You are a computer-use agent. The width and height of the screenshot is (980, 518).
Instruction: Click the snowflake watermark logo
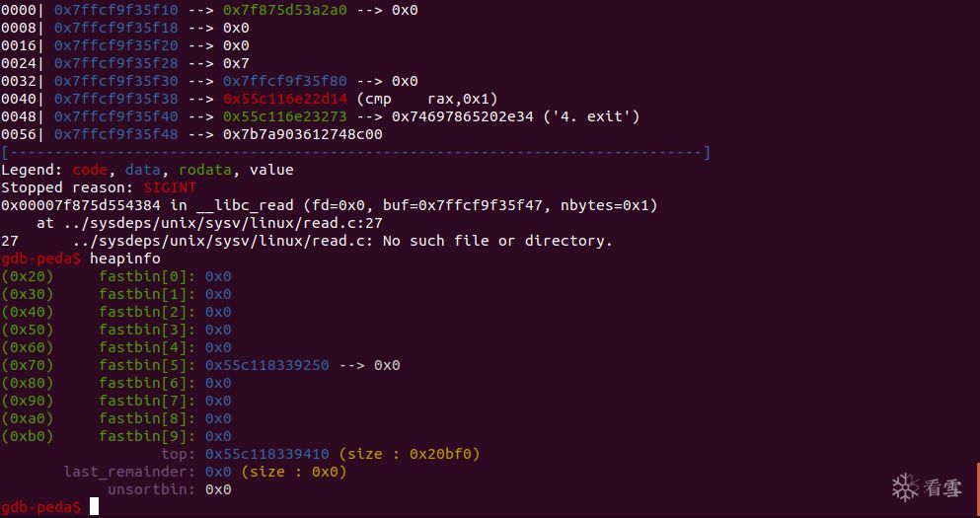tap(906, 486)
